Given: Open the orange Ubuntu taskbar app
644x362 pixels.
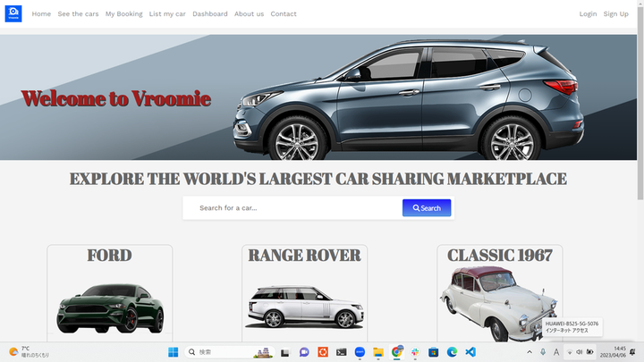Looking at the screenshot, I should point(323,352).
